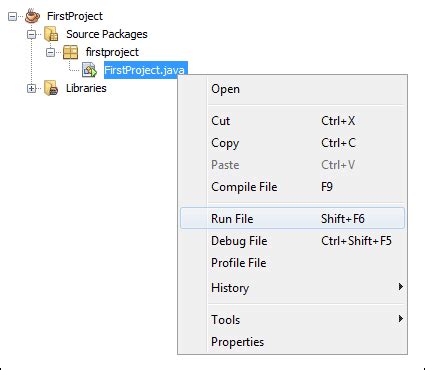Collapse the Source Packages node
Screen dimensions: 425x370
31,34
